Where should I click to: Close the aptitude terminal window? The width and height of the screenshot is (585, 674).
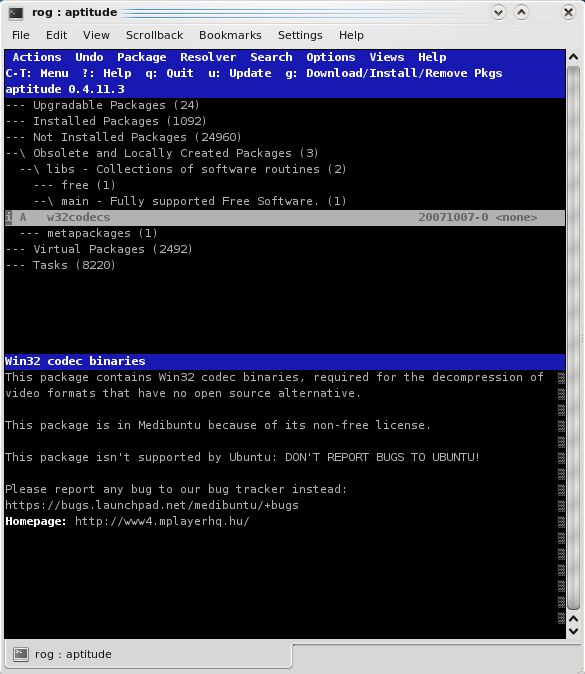coord(568,12)
